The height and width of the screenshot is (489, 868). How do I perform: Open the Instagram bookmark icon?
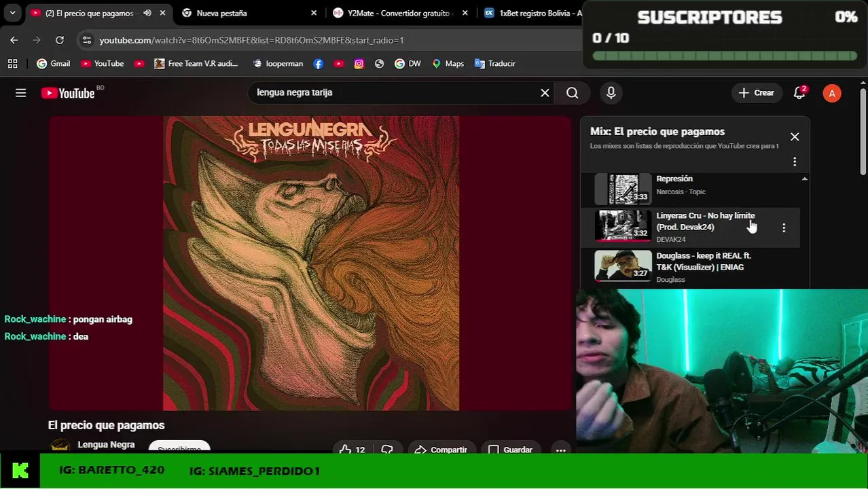[x=359, y=63]
